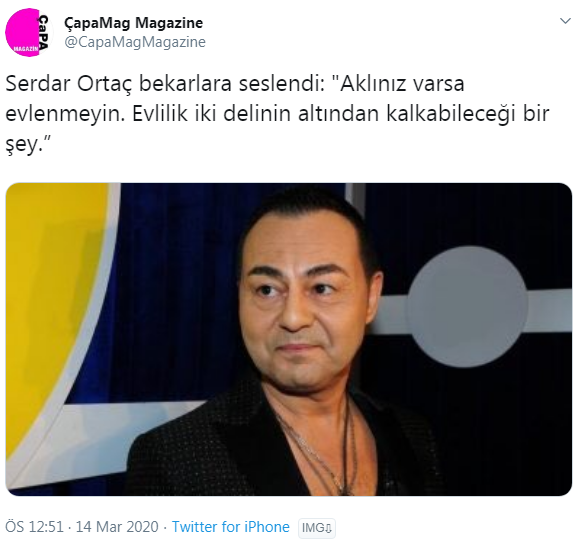Click the word 'şey.' ending the tweet

[28, 145]
